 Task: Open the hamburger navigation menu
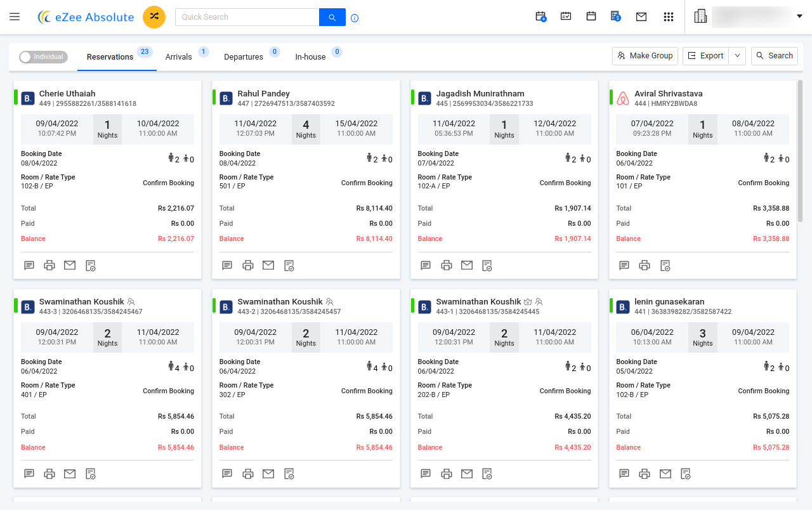pos(15,17)
